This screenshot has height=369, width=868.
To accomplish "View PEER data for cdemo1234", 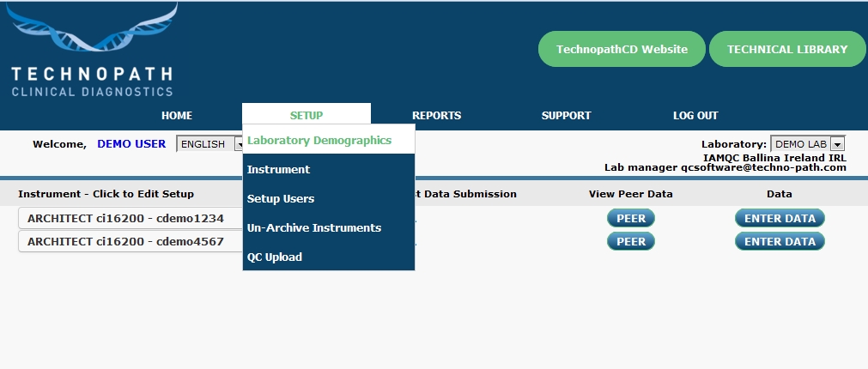I will click(631, 218).
